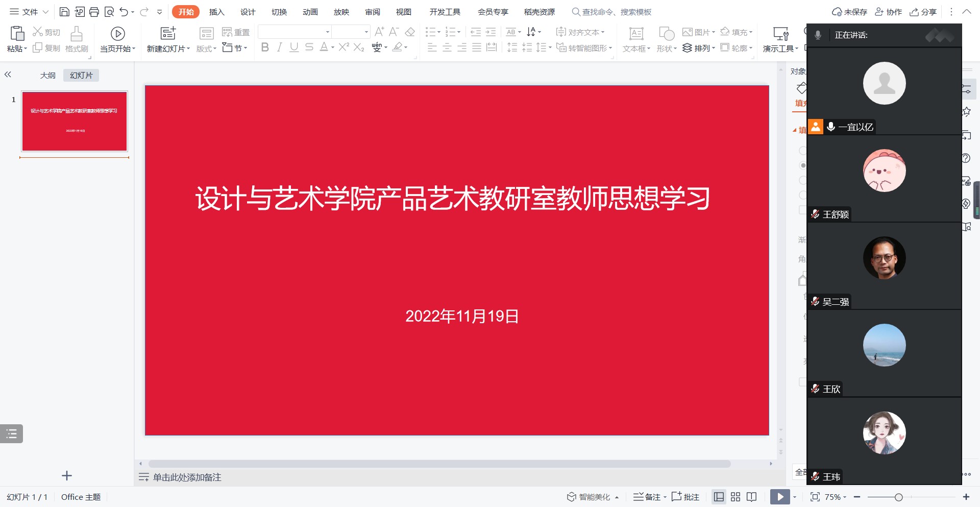Collapse the slide panel with double chevron

coord(8,75)
